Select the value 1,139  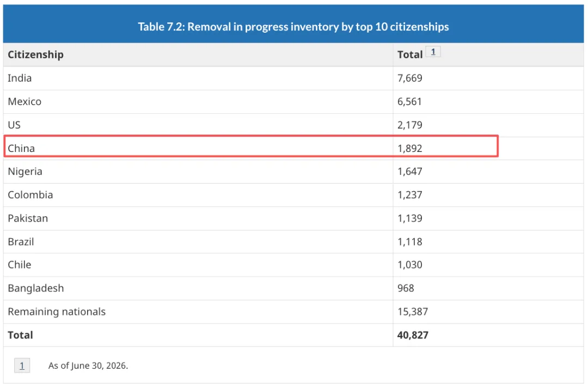[410, 218]
